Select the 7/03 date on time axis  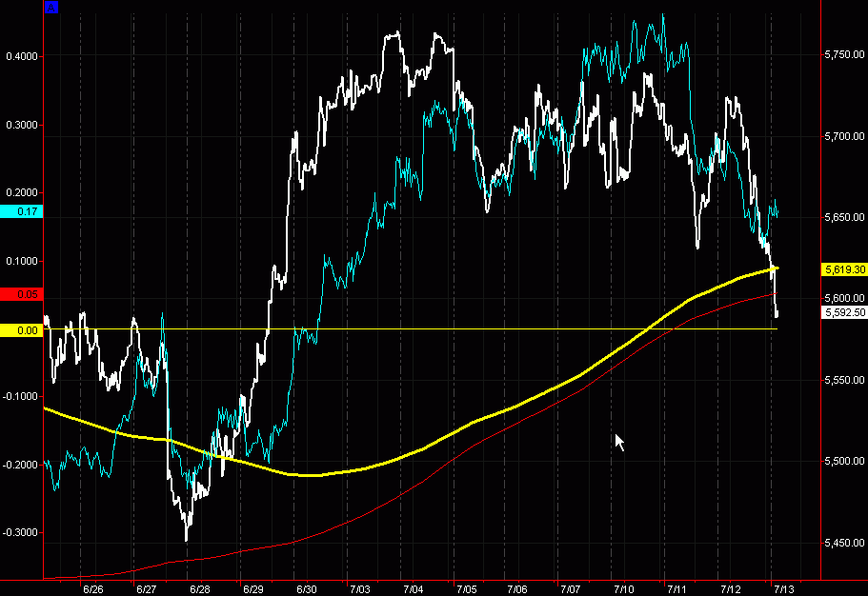click(x=359, y=589)
